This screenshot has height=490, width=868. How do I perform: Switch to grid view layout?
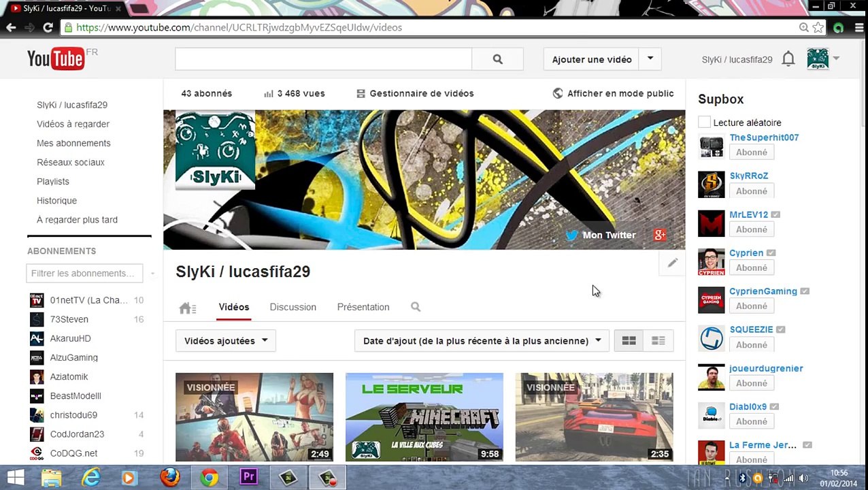coord(629,341)
